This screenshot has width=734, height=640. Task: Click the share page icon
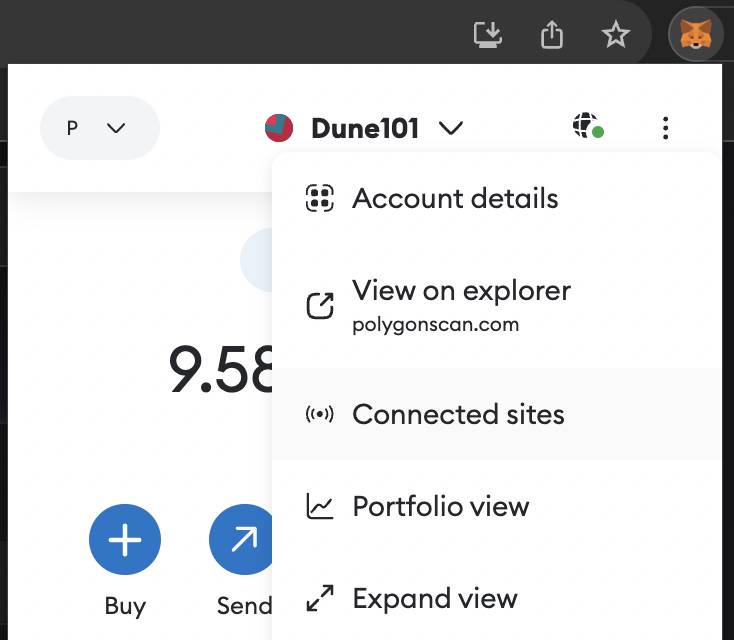(552, 34)
